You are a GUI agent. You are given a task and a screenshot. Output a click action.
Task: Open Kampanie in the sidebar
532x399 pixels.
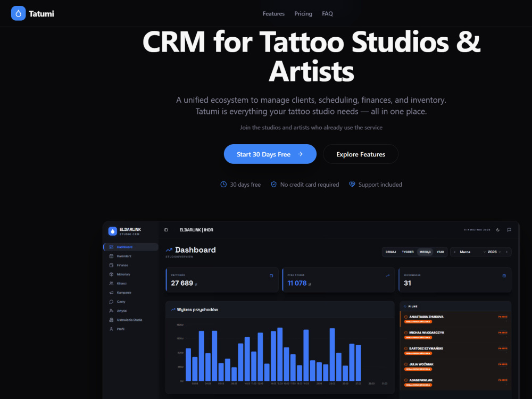131,293
